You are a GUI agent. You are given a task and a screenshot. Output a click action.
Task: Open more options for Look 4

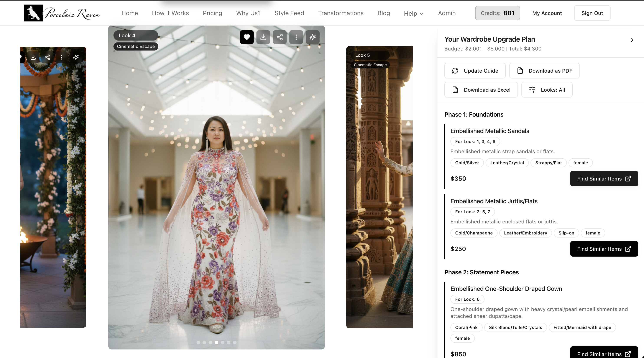point(296,37)
